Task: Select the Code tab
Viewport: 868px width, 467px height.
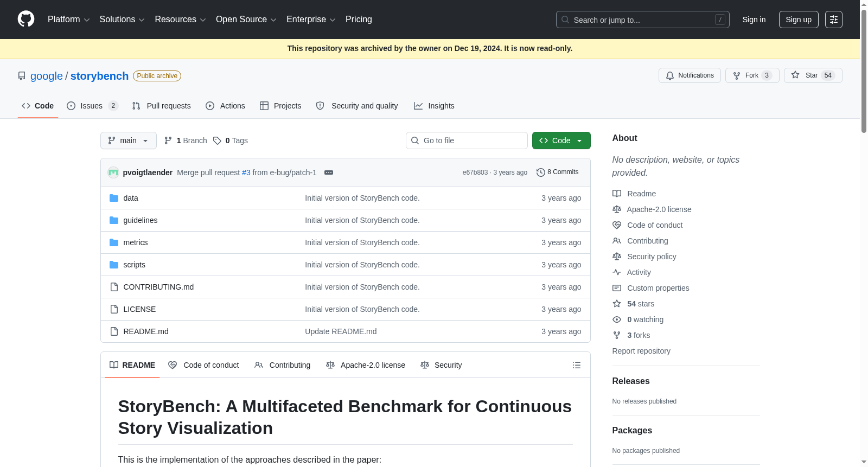Action: coord(37,106)
